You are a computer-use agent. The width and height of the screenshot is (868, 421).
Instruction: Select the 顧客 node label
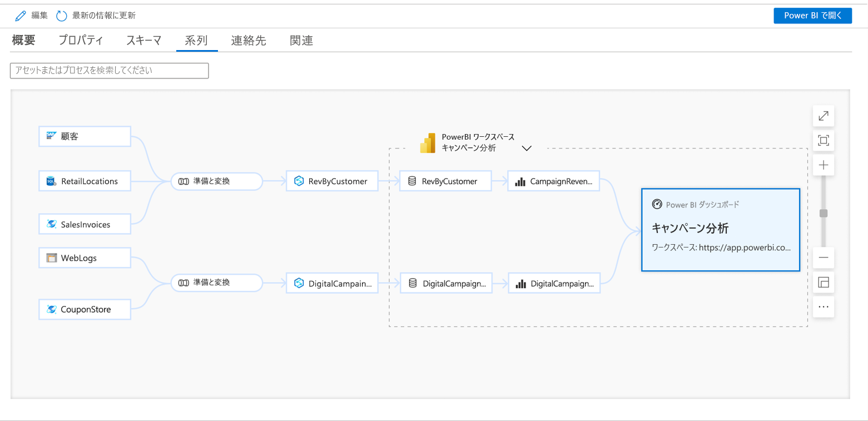(x=70, y=136)
